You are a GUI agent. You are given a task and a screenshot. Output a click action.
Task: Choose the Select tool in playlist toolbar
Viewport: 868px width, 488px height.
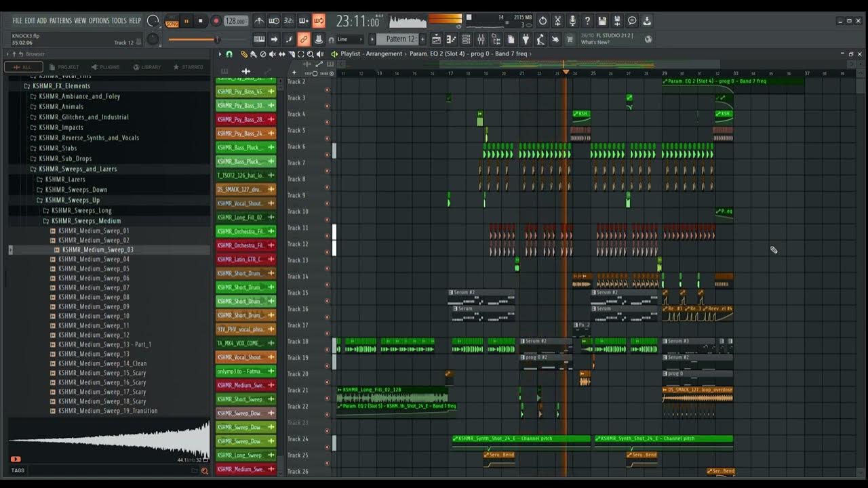(x=301, y=54)
